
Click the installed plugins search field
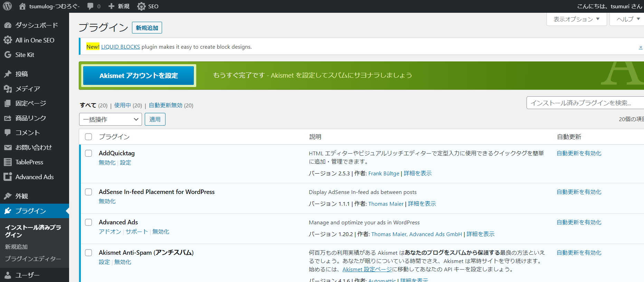pyautogui.click(x=585, y=103)
